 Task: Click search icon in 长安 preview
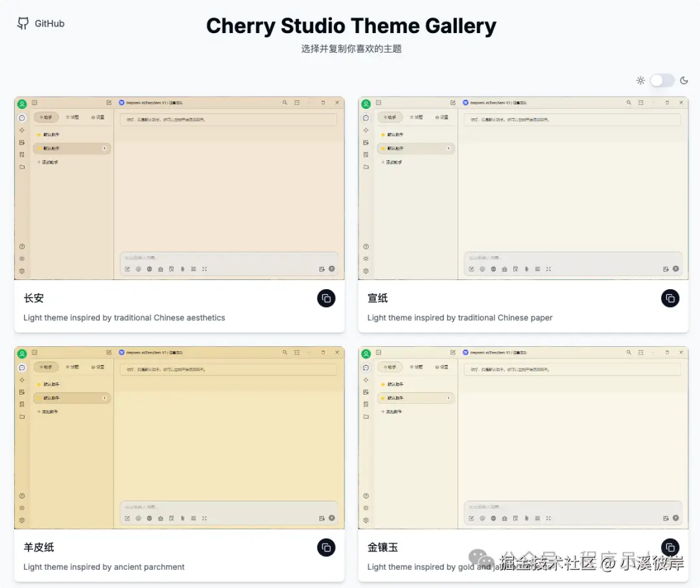(285, 102)
